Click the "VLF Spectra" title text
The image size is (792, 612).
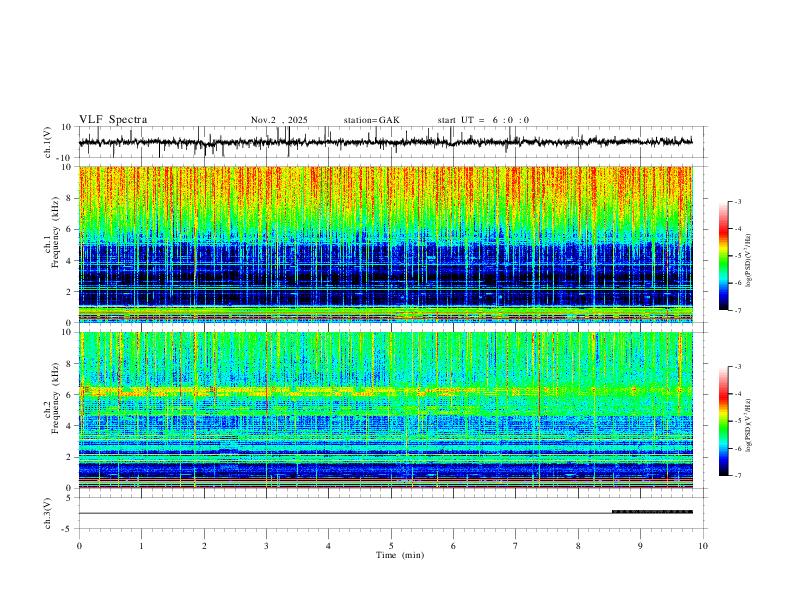click(x=113, y=120)
